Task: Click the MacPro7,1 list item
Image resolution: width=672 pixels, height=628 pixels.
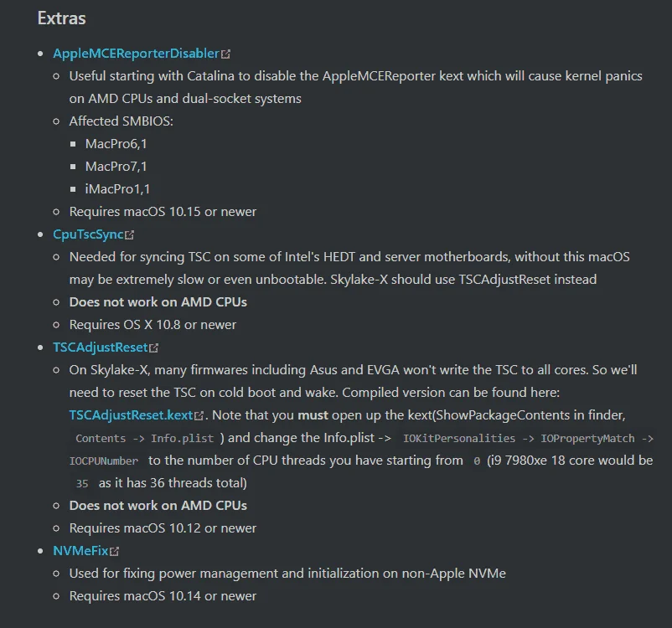Action: [x=116, y=167]
